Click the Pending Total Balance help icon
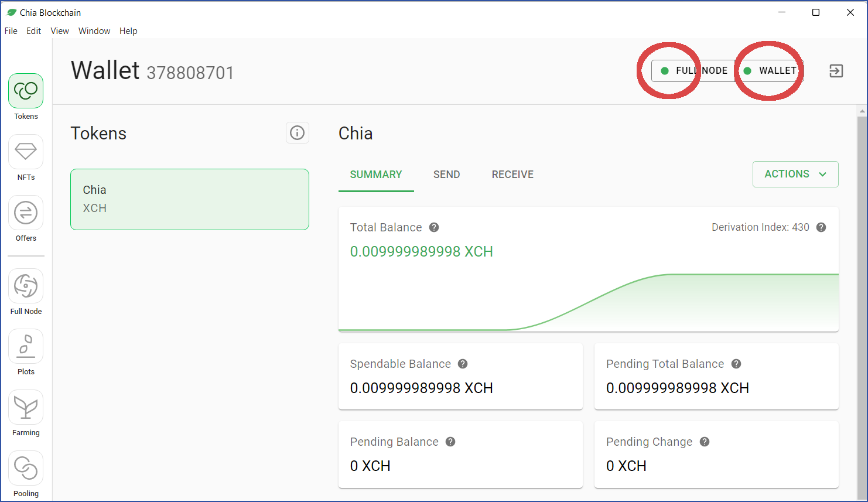 pos(736,364)
